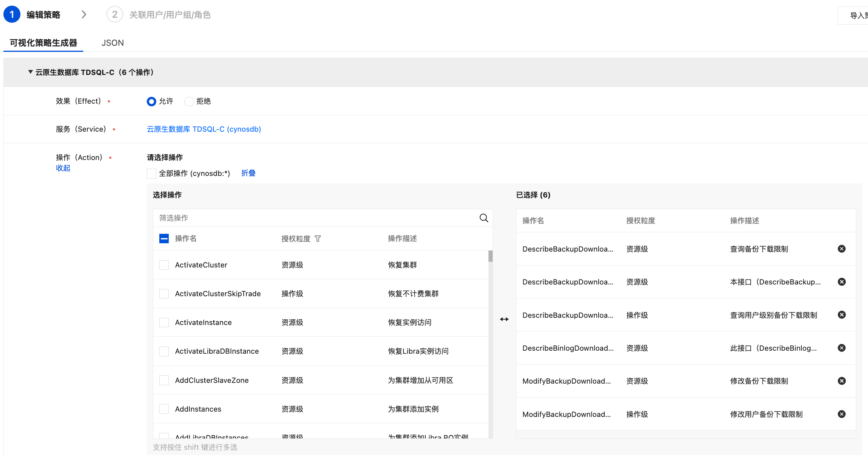The width and height of the screenshot is (868, 457).
Task: Select the 拒绝 effect radio button
Action: coord(189,101)
